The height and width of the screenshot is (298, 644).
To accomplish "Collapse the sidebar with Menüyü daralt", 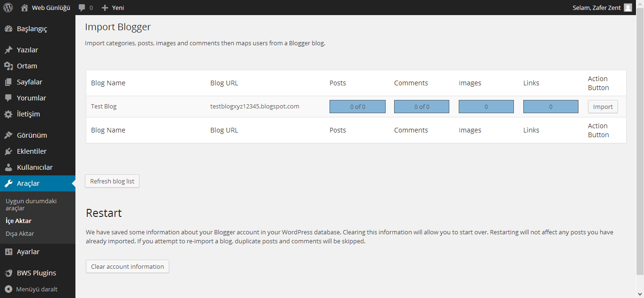I will pos(37,289).
